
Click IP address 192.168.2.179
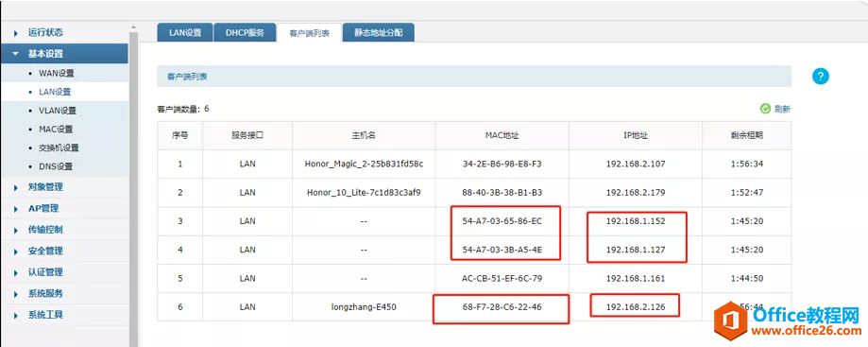(x=636, y=193)
